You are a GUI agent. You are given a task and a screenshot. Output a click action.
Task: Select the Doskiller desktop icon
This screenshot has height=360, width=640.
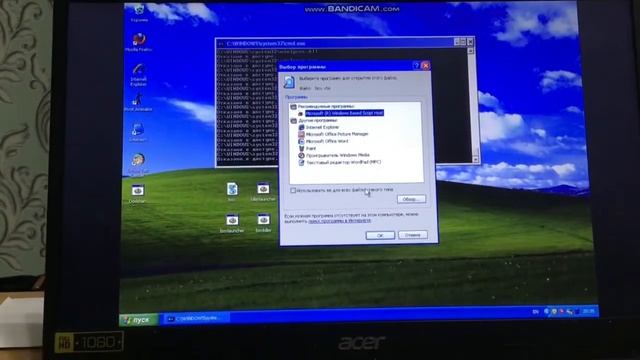point(138,193)
